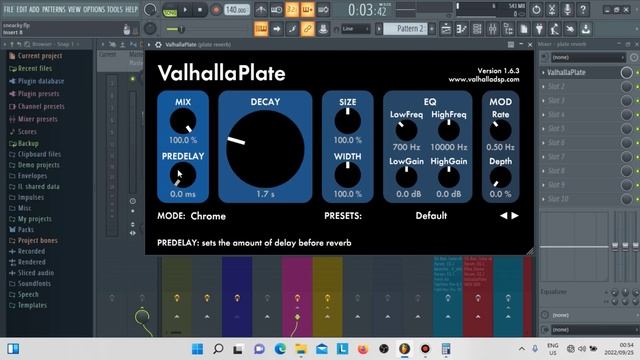The height and width of the screenshot is (360, 640).
Task: Click the cut/scissors icon in top toolbar
Action: coord(552,9)
